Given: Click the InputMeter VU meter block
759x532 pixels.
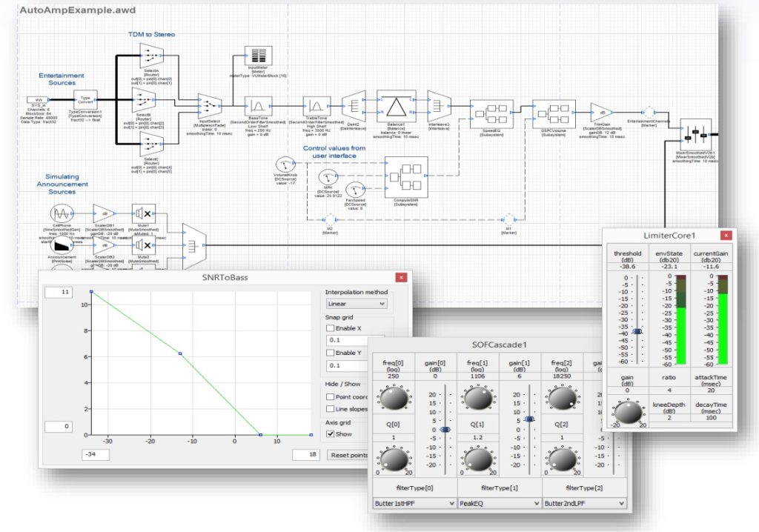Looking at the screenshot, I should click(x=260, y=56).
